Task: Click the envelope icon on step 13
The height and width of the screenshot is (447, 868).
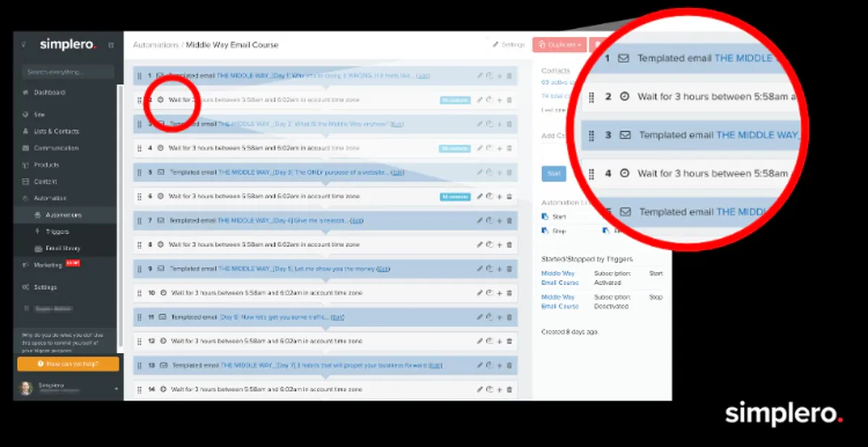Action: click(164, 365)
